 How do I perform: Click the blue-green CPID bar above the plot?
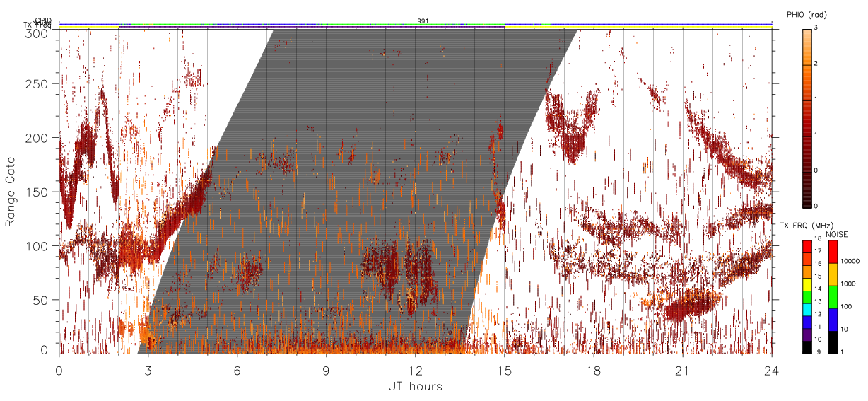click(x=415, y=25)
